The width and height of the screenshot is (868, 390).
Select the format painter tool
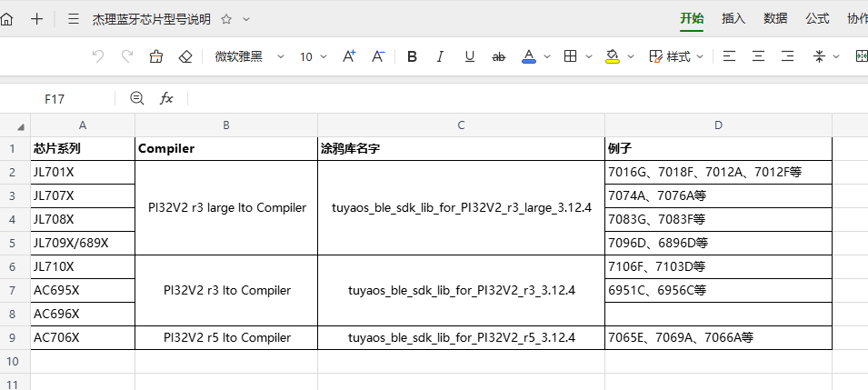click(156, 56)
